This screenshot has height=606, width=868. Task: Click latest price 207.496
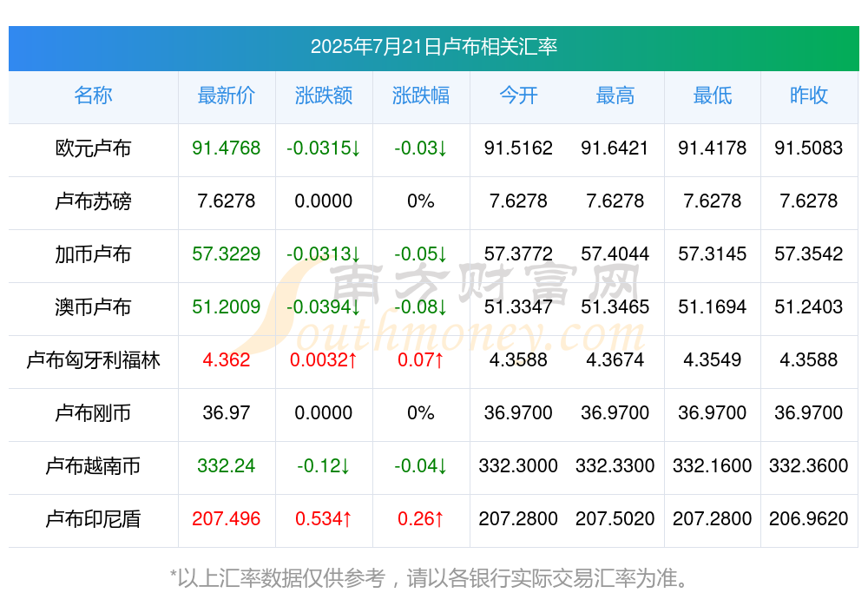click(227, 518)
